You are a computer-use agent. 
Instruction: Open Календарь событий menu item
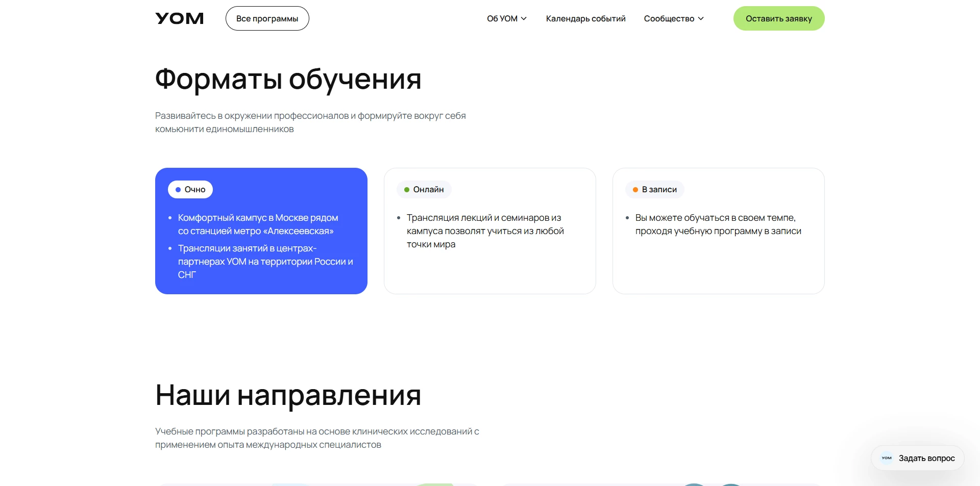[x=585, y=18]
